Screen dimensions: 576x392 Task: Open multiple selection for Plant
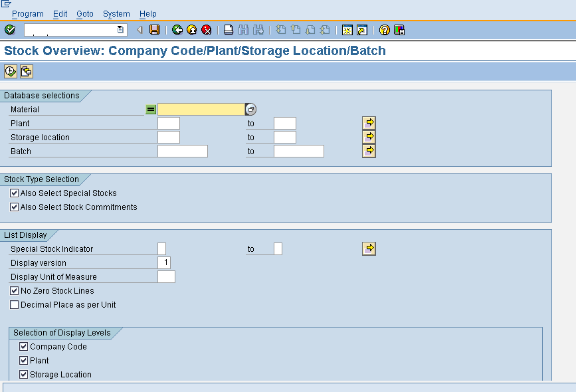369,122
